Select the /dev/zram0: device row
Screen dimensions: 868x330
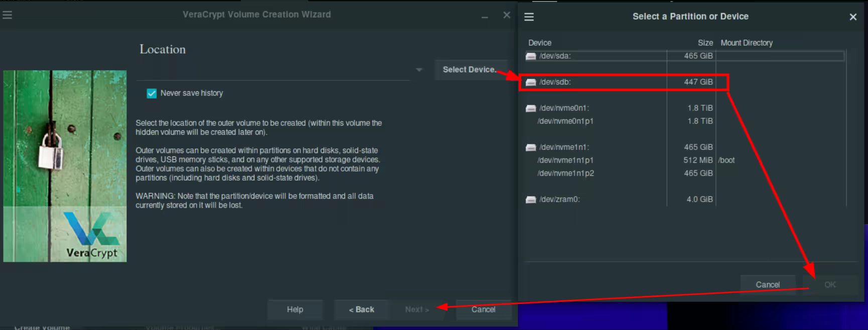pyautogui.click(x=684, y=200)
